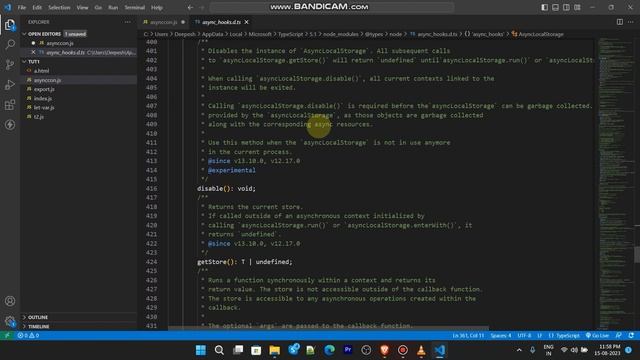The width and height of the screenshot is (640, 360).
Task: Open File Explorer from taskbar
Action: tap(275, 350)
